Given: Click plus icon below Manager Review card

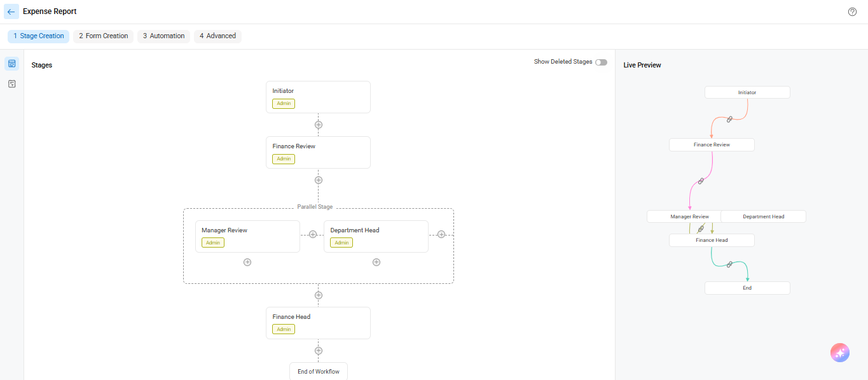Looking at the screenshot, I should [247, 262].
